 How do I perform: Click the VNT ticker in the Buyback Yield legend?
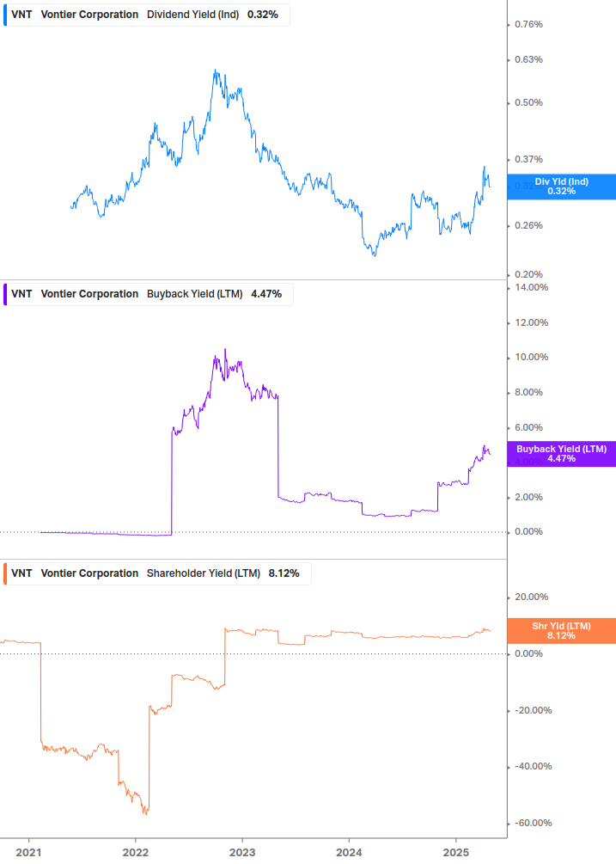[21, 294]
